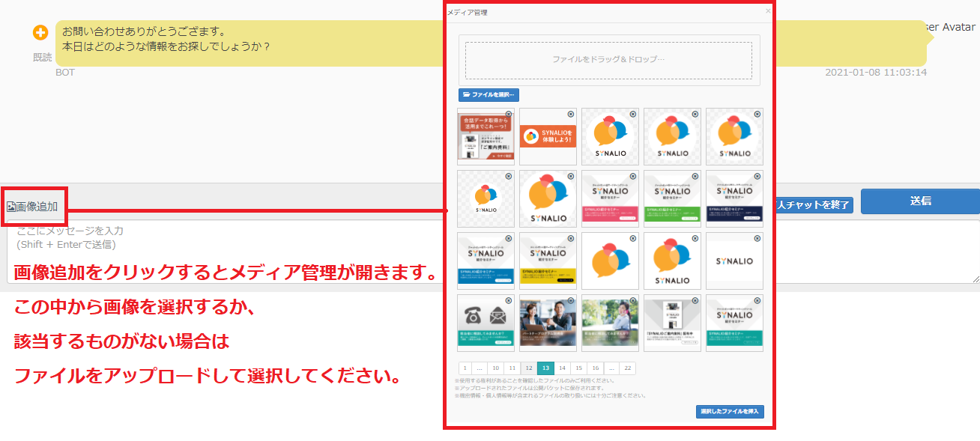
Task: Click ellipsis between pages 16 and 22
Action: point(611,368)
